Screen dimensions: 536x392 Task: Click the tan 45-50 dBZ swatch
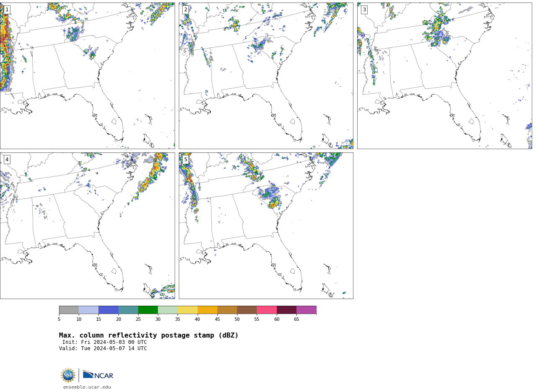(227, 310)
